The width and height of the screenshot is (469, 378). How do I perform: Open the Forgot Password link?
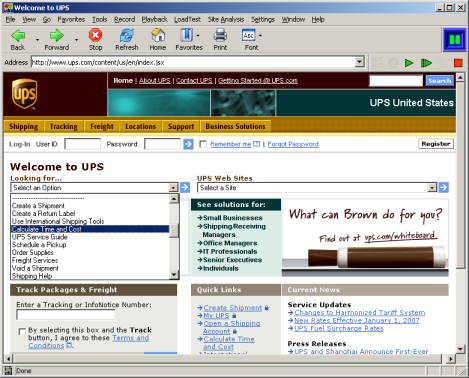tap(293, 144)
